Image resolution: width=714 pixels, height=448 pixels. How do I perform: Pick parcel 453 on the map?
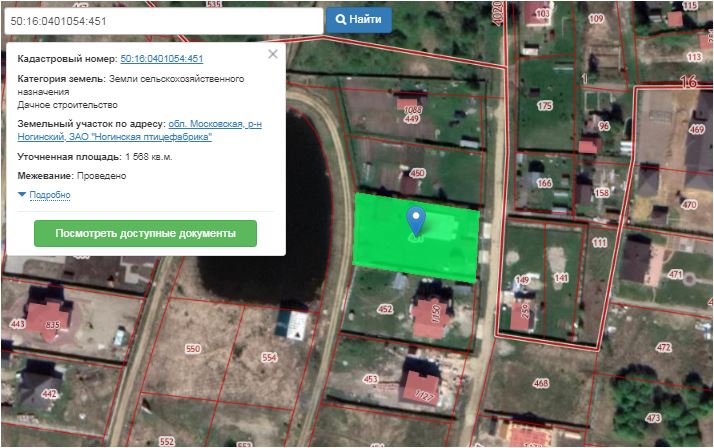click(x=370, y=379)
